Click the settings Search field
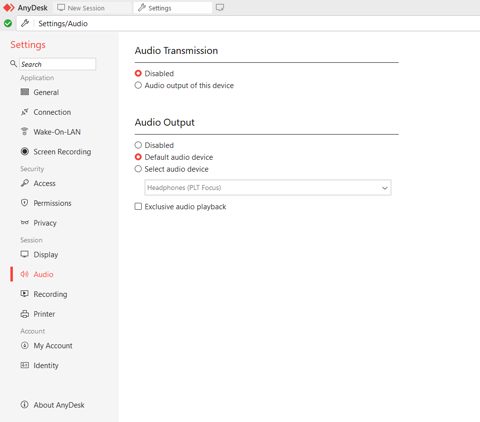This screenshot has width=480, height=422. tap(57, 64)
